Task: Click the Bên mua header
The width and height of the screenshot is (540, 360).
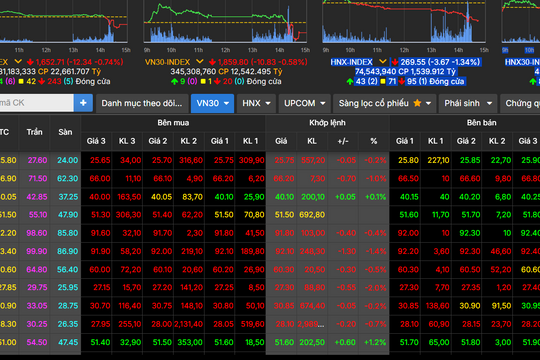Action: pos(173,123)
